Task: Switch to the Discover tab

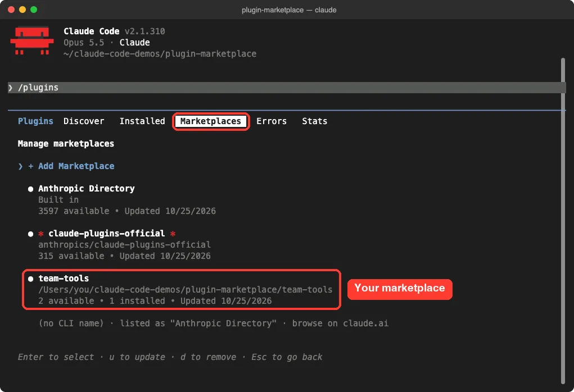Action: (84, 121)
